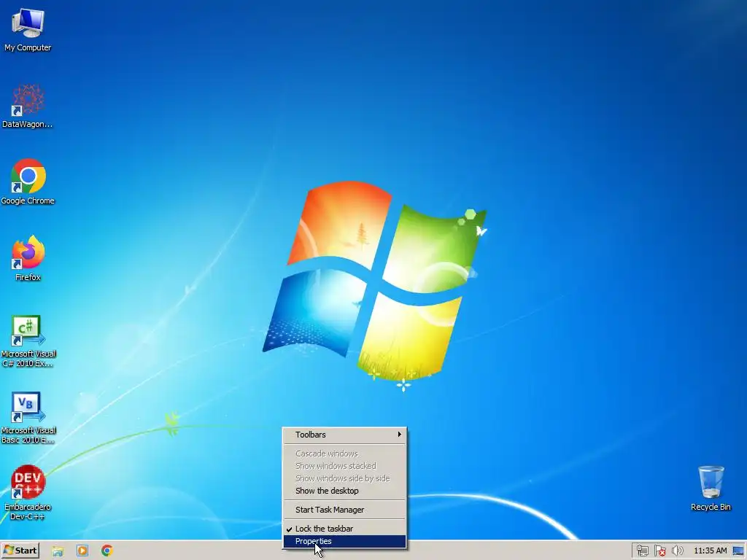Select Microsoft Visual Basic 2010 Express shortcut
This screenshot has width=747, height=560.
point(28,418)
